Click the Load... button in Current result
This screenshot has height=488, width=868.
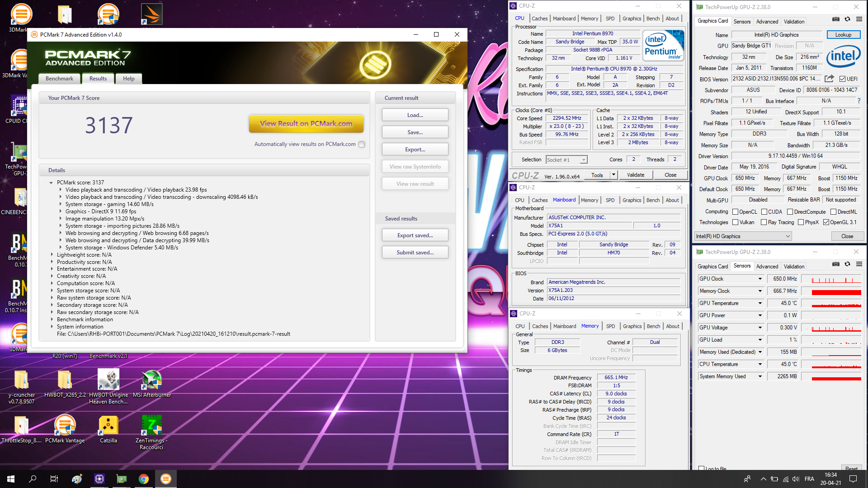point(415,115)
